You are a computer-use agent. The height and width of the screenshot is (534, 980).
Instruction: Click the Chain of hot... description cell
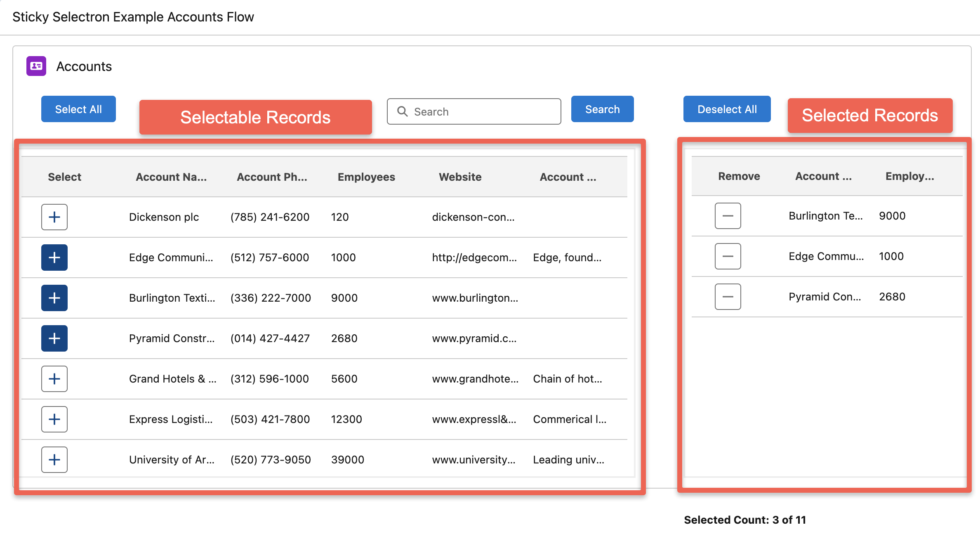(x=568, y=379)
